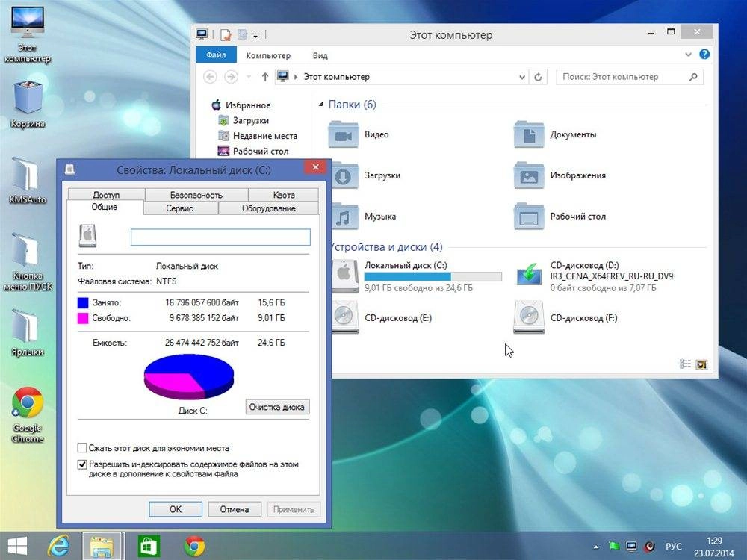Collapse the Папки (6) group
Viewport: 747px width, 560px height.
point(321,105)
